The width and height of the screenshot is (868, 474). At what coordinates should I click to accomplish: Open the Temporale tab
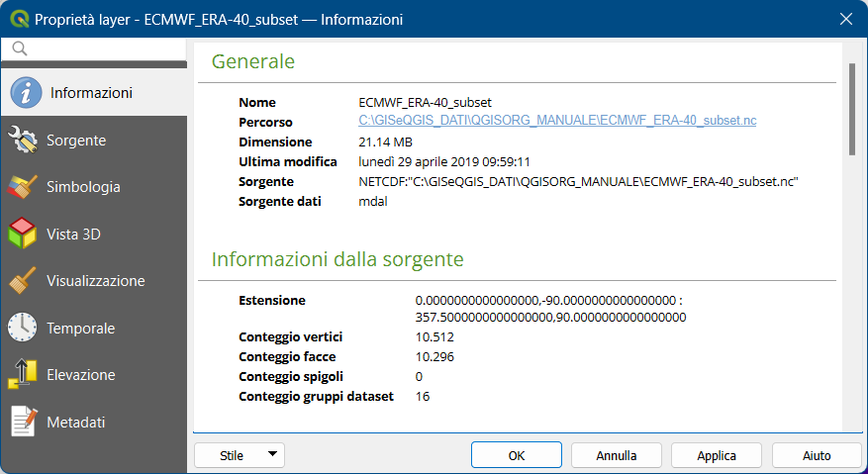[94, 328]
